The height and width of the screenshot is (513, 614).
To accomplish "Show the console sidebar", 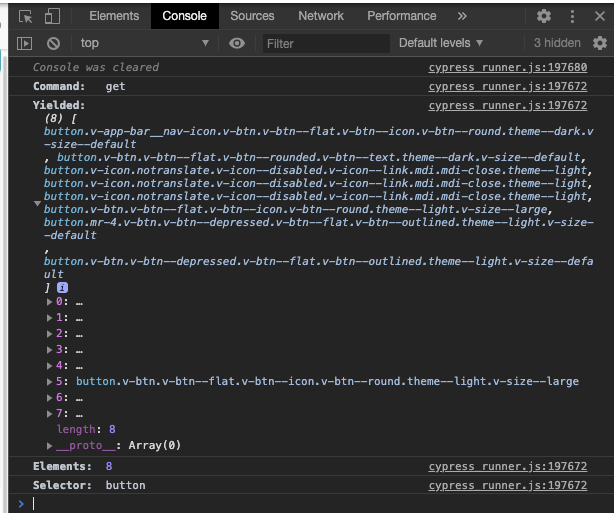I will coord(25,43).
